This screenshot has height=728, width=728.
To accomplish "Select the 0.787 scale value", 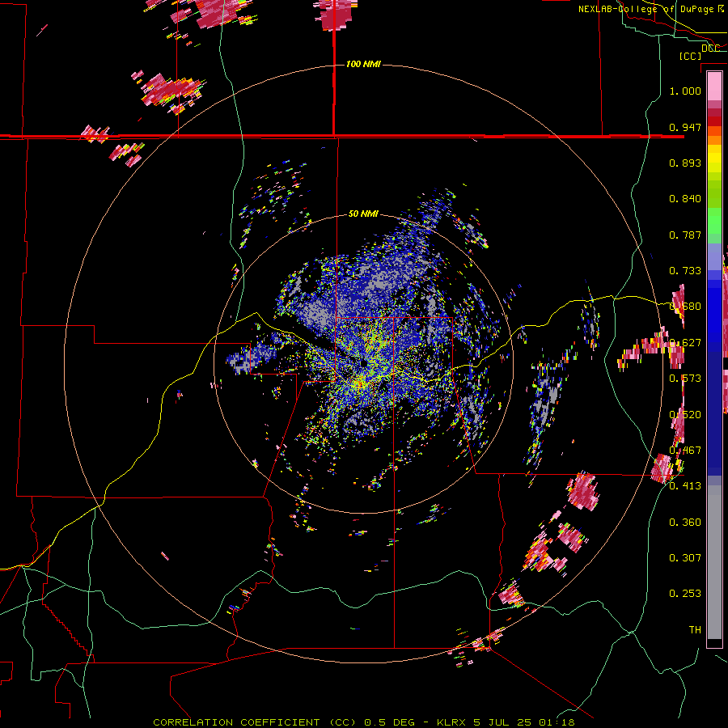I will click(x=685, y=235).
